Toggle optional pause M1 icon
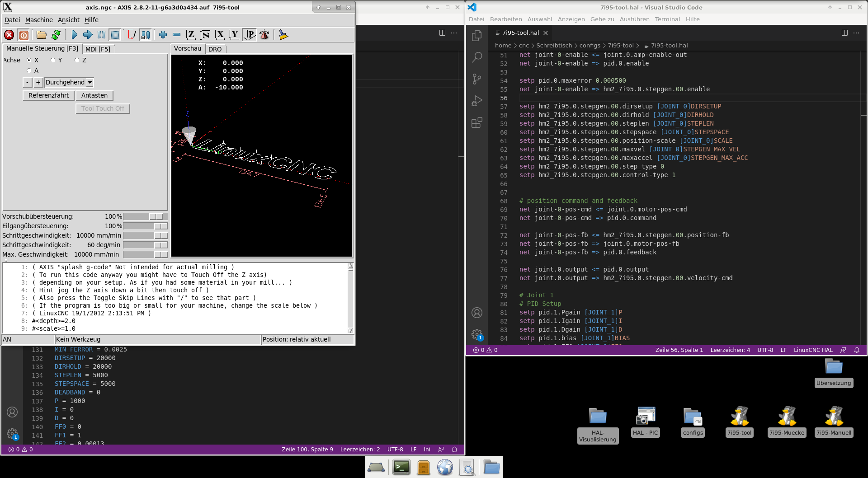868x478 pixels. pos(146,35)
